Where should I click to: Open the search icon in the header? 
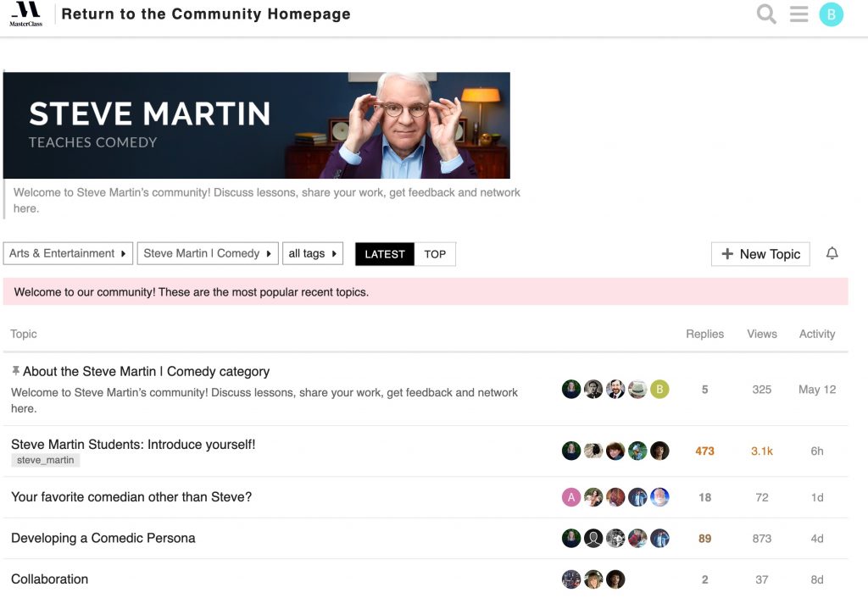(766, 14)
